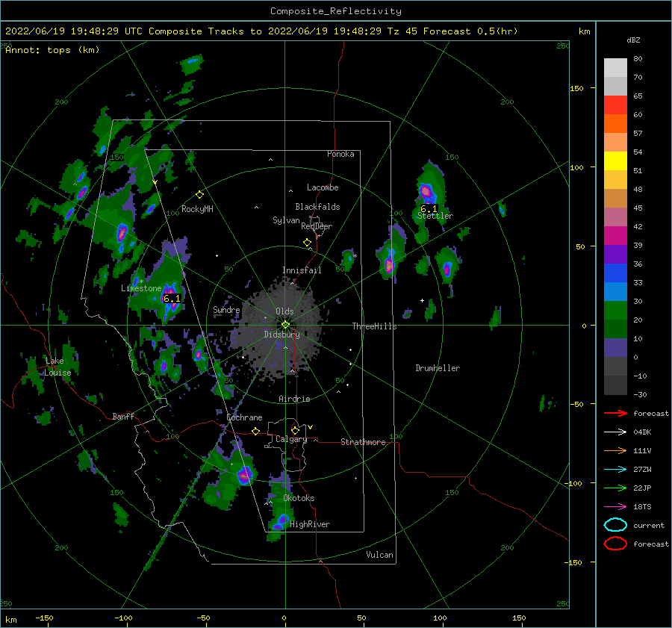The image size is (672, 628).
Task: Click the 6.1 tops label near Limestone
Action: tap(172, 299)
